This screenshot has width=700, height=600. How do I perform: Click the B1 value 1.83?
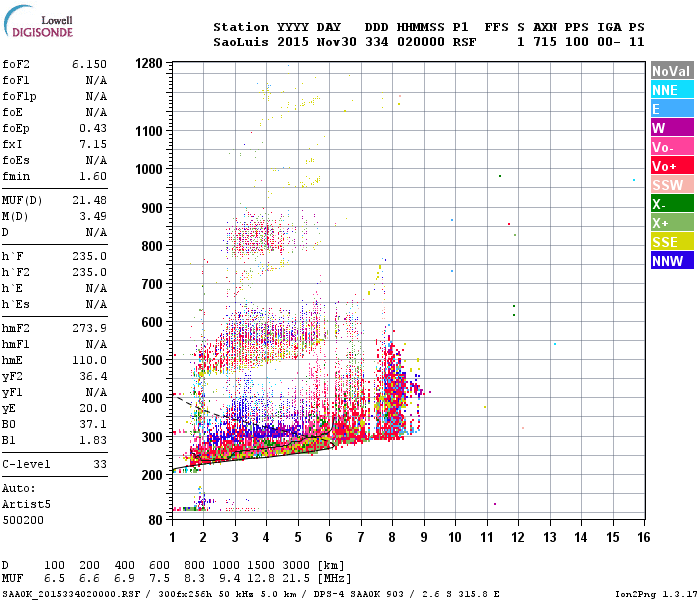[93, 440]
